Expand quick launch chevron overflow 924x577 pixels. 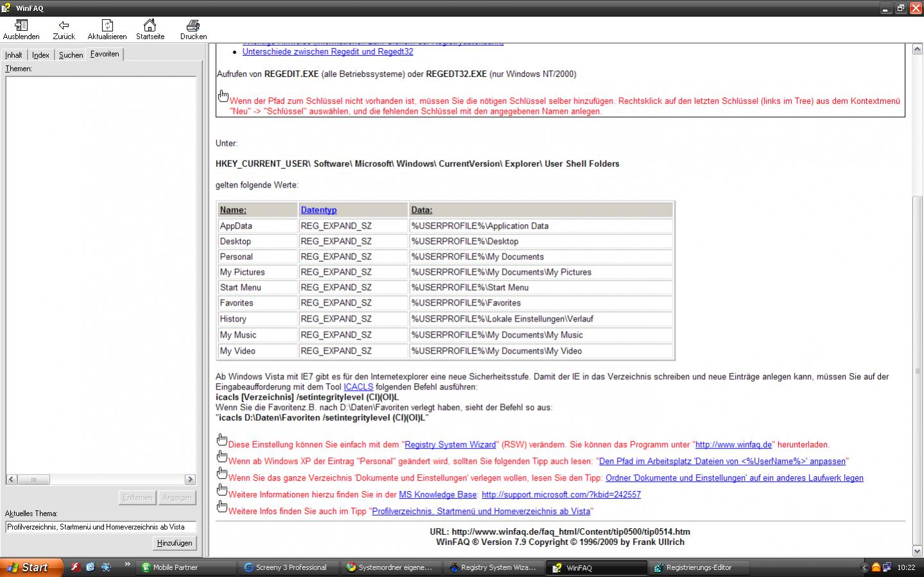click(127, 565)
